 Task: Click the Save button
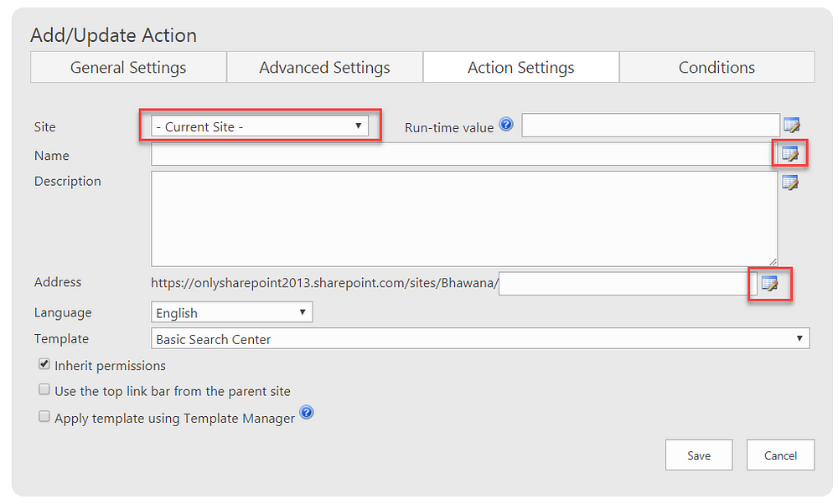pyautogui.click(x=699, y=455)
